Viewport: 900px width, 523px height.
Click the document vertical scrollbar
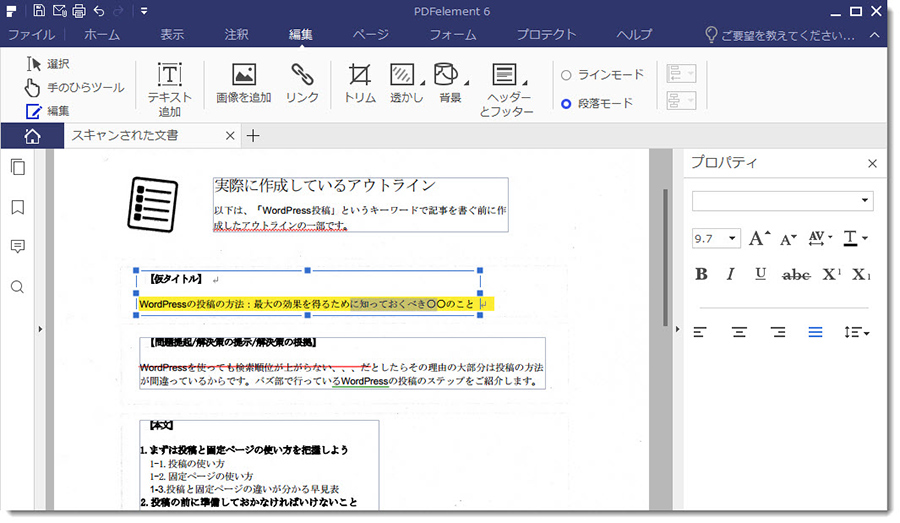coord(665,257)
